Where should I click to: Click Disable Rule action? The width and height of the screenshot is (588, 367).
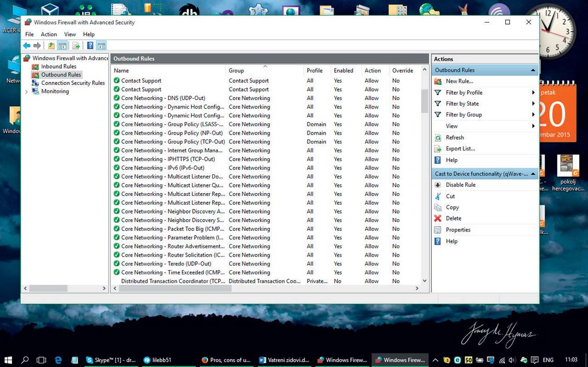pos(461,185)
